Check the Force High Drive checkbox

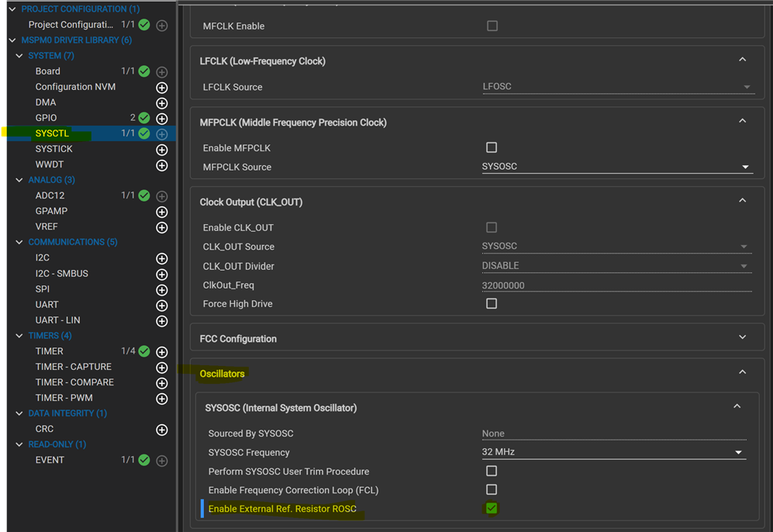pos(492,303)
